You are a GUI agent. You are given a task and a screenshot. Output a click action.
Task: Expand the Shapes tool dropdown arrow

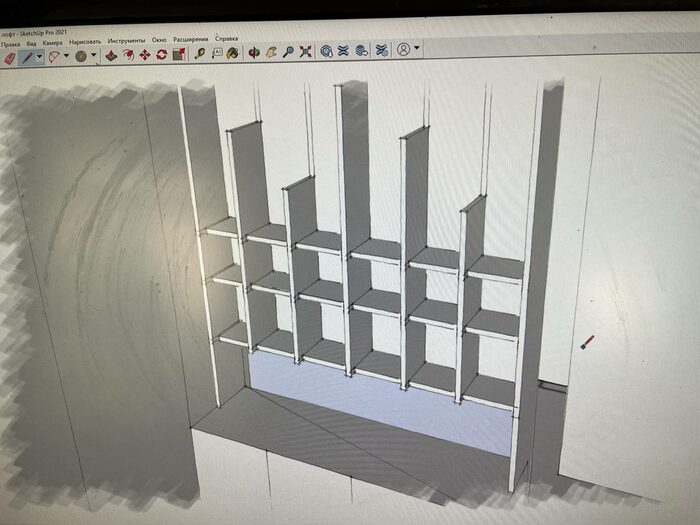tap(93, 56)
